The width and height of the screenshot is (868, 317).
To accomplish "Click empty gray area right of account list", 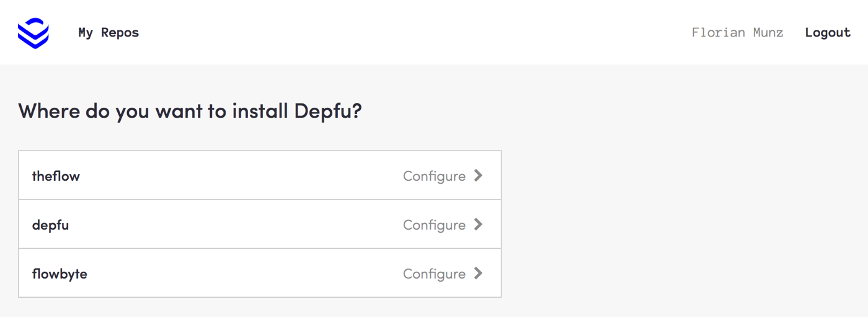I will pos(682,223).
